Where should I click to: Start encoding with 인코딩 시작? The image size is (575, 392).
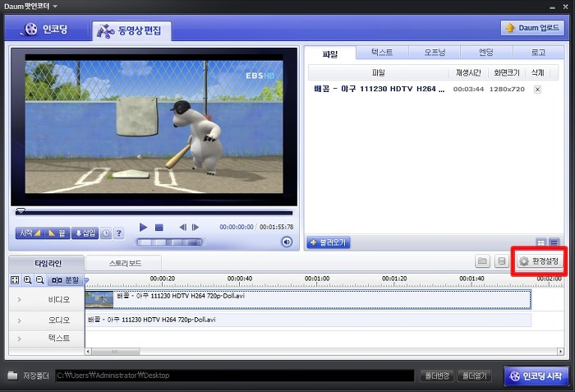(536, 376)
